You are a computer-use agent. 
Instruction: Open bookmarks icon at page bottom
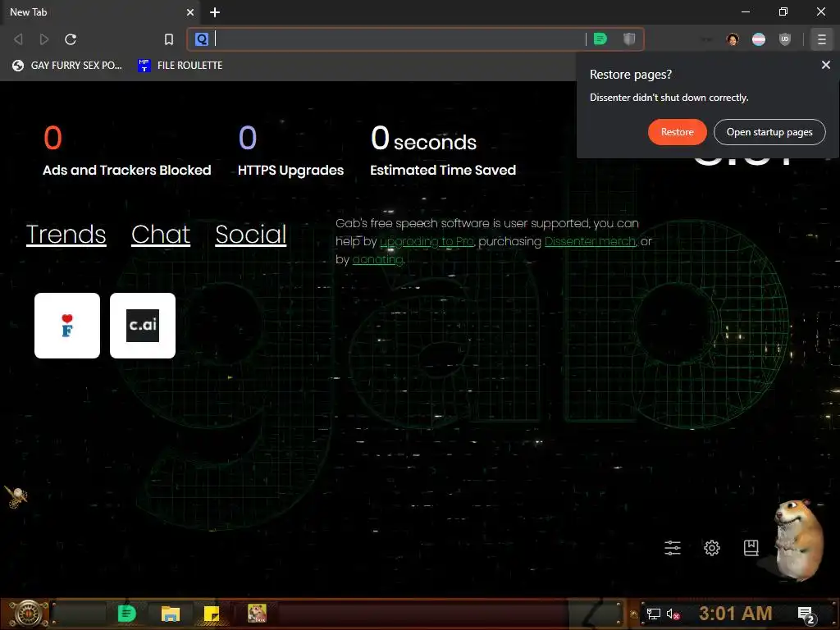[751, 547]
